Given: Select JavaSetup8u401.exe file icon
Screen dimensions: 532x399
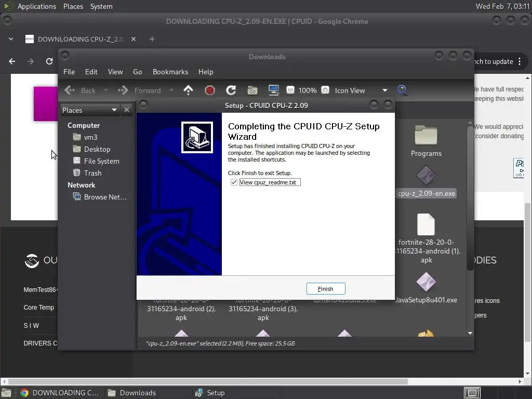Looking at the screenshot, I should point(426,282).
